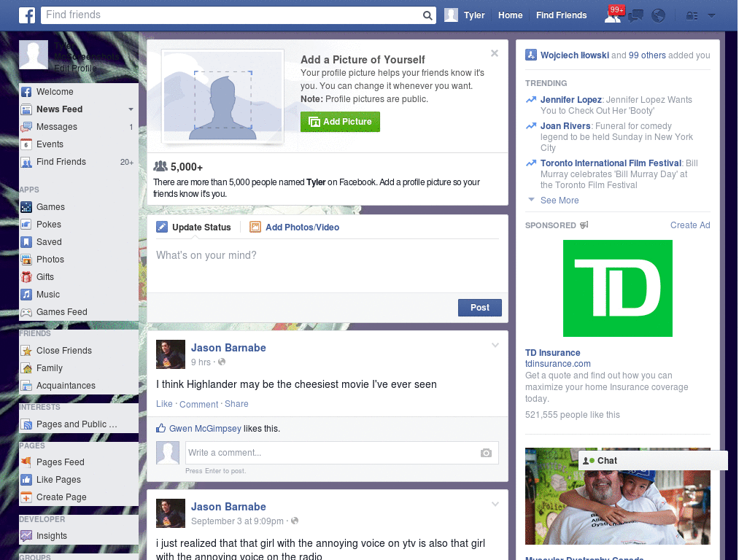This screenshot has width=747, height=560.
Task: Click camera icon in comment box
Action: [486, 453]
